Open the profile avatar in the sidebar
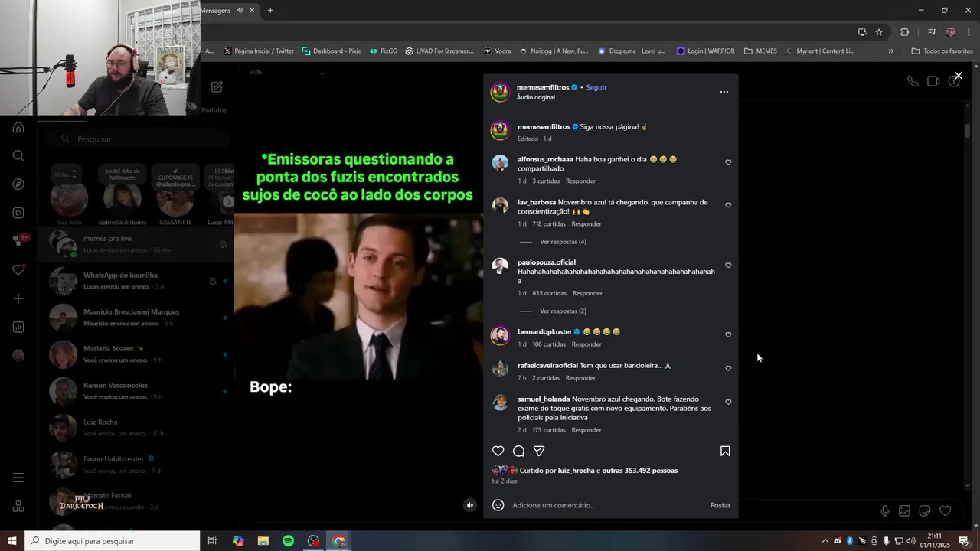980x551 pixels. click(x=18, y=356)
